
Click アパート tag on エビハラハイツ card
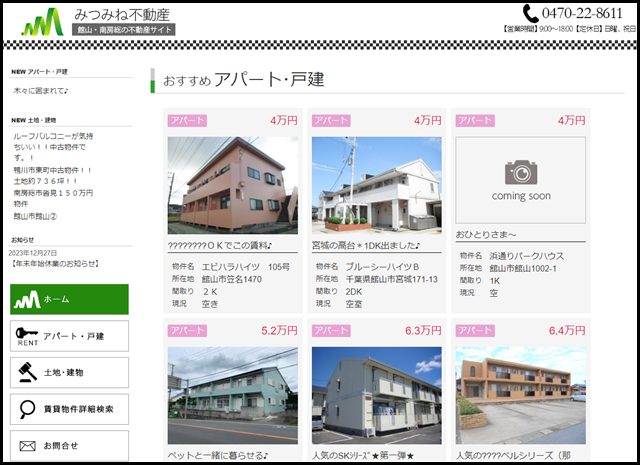tap(187, 120)
